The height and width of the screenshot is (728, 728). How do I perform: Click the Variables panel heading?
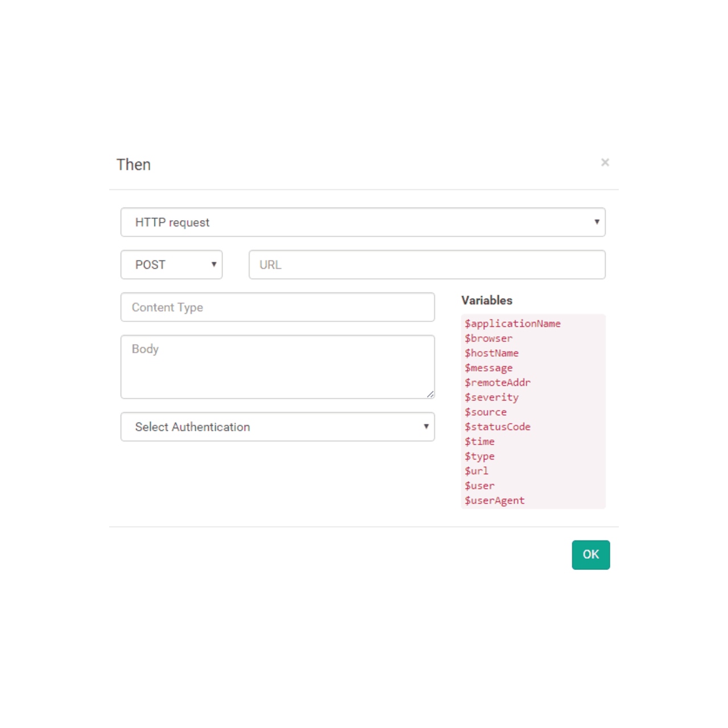tap(487, 300)
